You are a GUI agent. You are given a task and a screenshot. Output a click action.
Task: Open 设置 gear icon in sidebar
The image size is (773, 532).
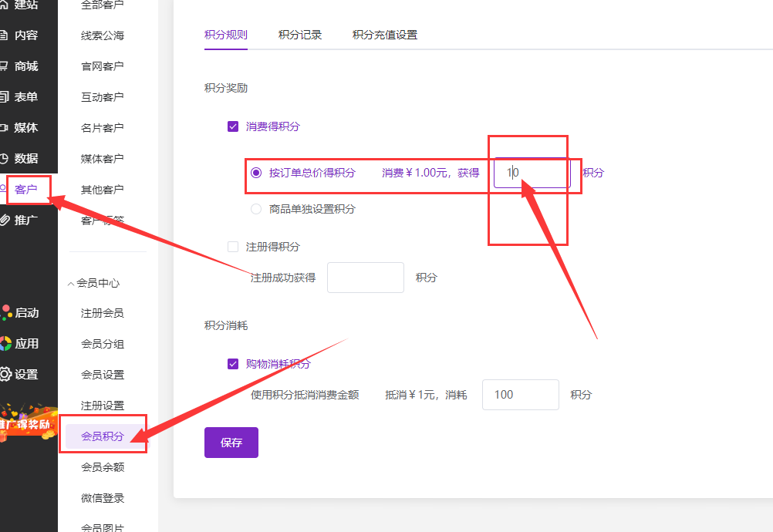(x=5, y=375)
